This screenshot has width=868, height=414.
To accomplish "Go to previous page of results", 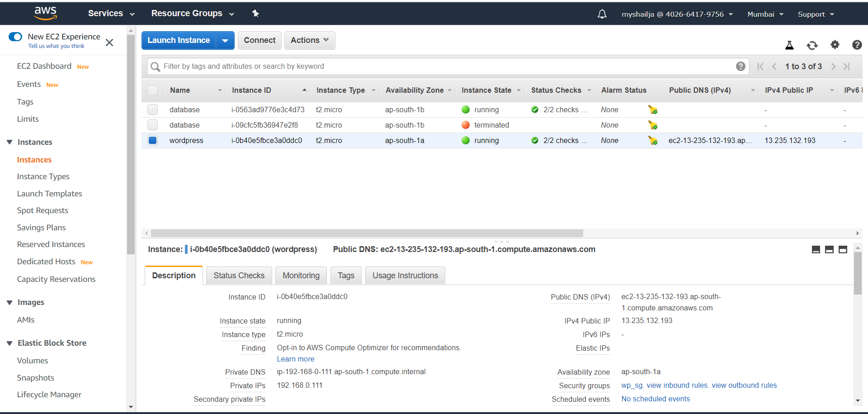I will pos(774,67).
